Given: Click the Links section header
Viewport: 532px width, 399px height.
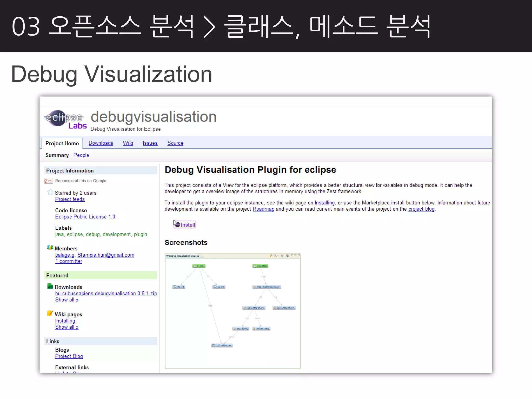Looking at the screenshot, I should [100, 341].
